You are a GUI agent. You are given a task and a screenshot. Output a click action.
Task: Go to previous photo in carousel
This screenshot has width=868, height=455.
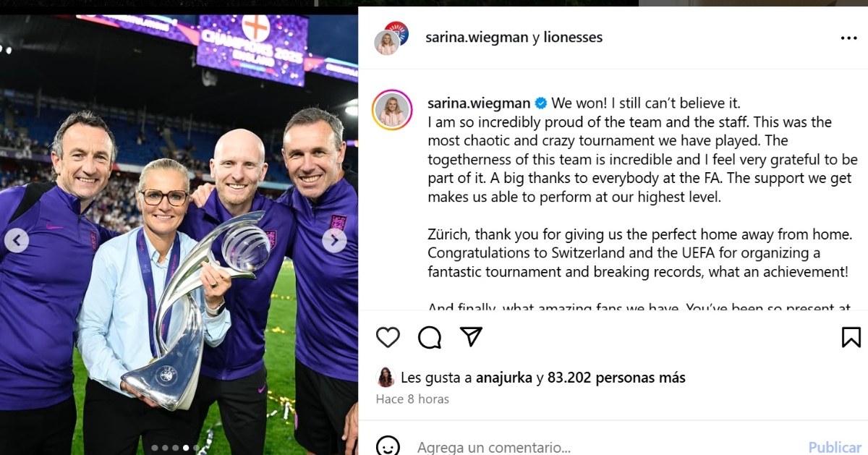click(17, 240)
